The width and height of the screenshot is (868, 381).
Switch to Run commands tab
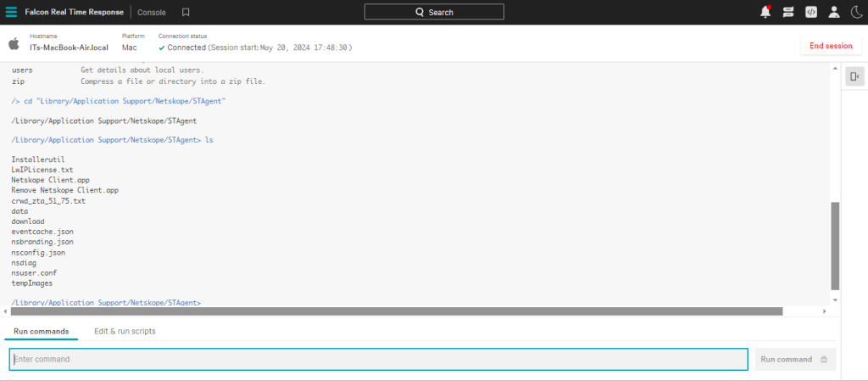42,331
